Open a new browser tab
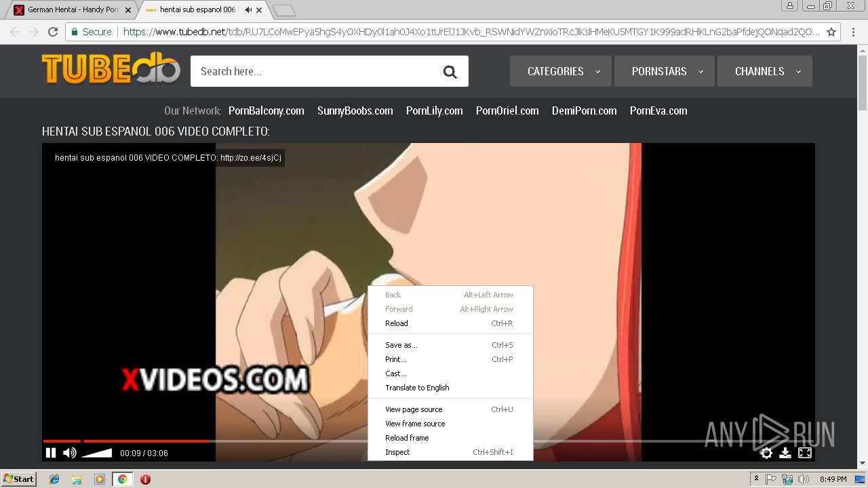 (x=283, y=10)
